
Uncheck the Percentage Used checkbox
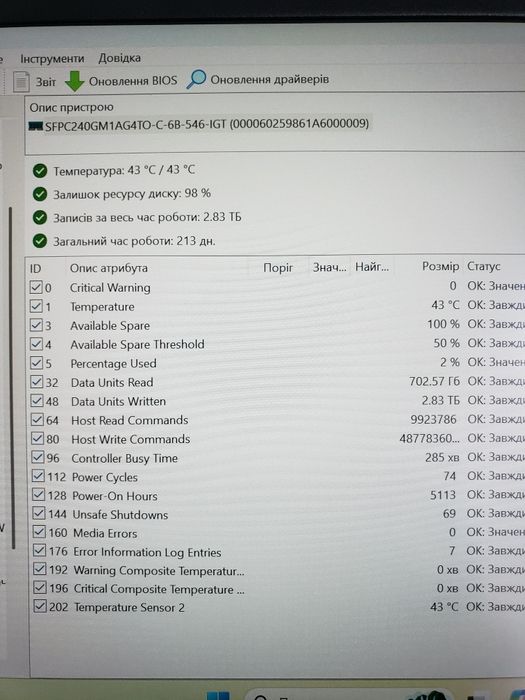click(37, 363)
